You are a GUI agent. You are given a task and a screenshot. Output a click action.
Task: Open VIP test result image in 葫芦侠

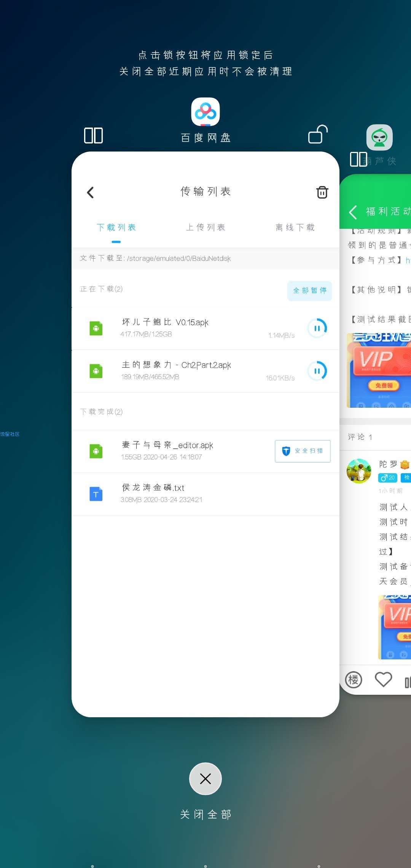click(379, 370)
